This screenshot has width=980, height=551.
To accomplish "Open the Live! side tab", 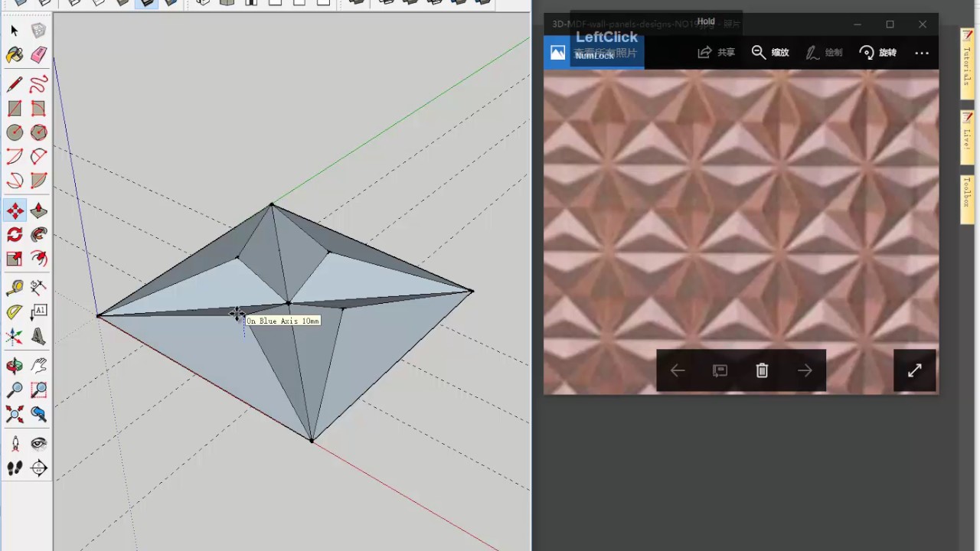I will coord(967,137).
